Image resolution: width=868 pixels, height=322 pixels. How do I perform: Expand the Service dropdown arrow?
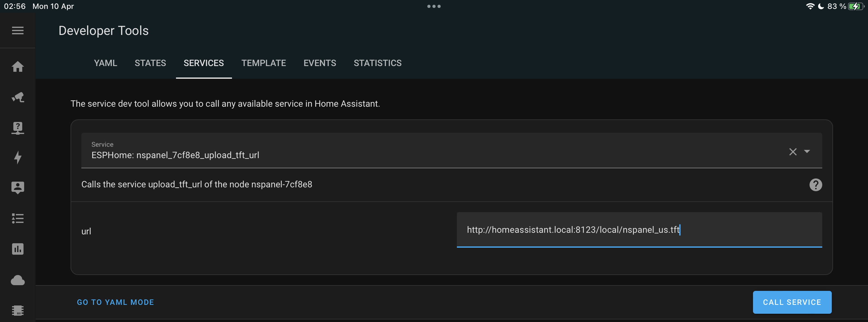[x=807, y=152]
